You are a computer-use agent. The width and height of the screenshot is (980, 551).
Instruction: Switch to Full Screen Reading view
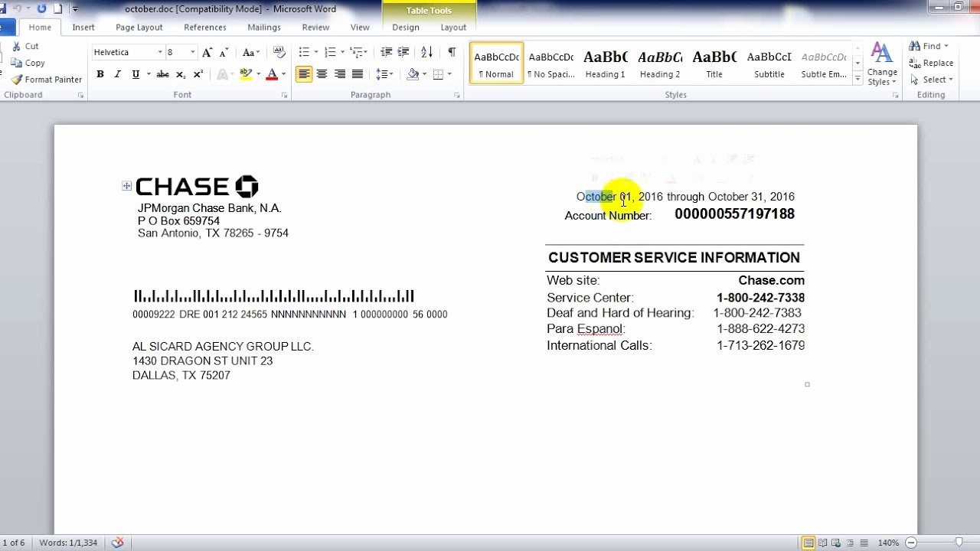[822, 543]
